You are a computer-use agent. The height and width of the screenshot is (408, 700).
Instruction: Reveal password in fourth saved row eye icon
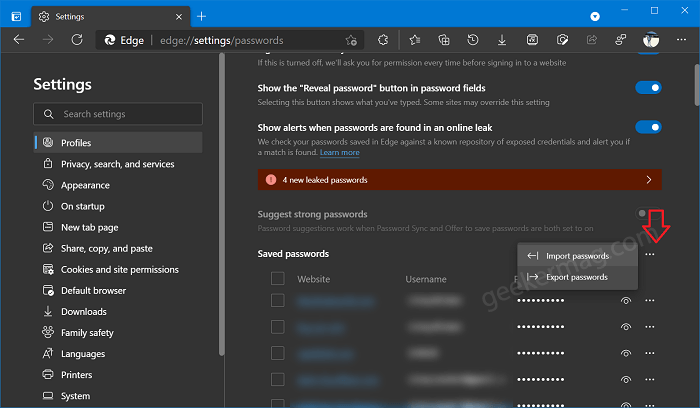click(x=626, y=380)
